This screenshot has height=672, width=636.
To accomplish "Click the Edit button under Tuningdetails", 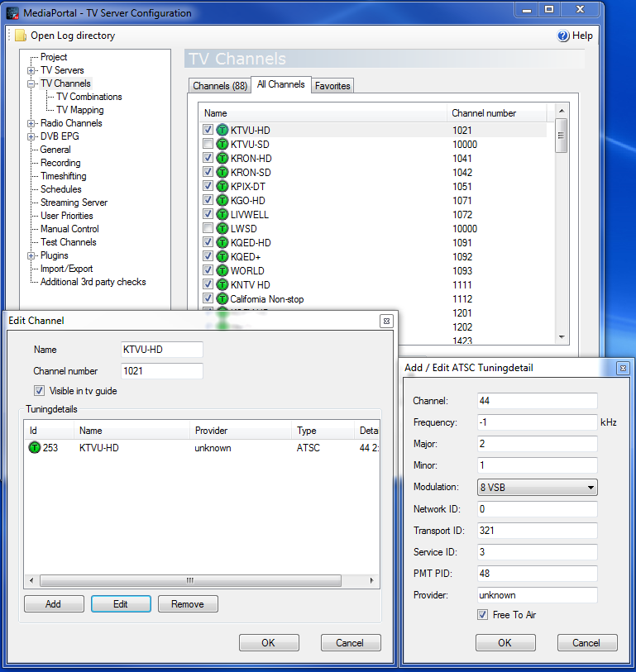I will tap(121, 604).
